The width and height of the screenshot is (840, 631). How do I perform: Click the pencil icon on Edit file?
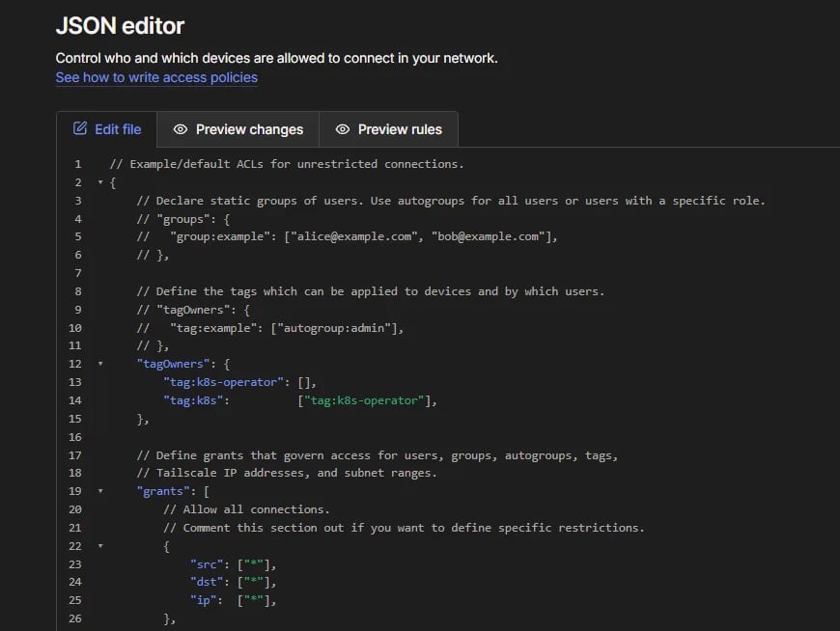pyautogui.click(x=80, y=128)
